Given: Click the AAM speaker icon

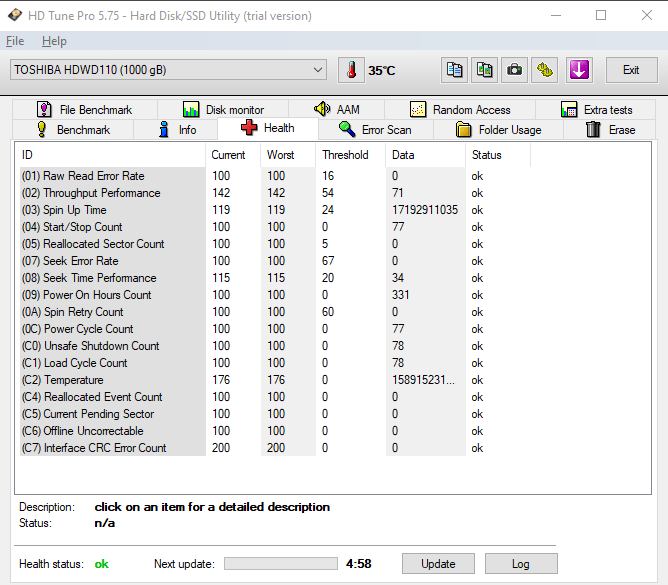Looking at the screenshot, I should 322,109.
